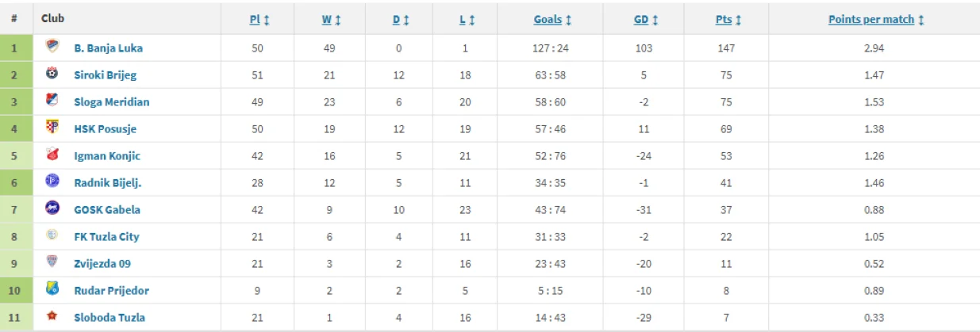Sort table by Pts column
The image size is (980, 332).
[723, 20]
